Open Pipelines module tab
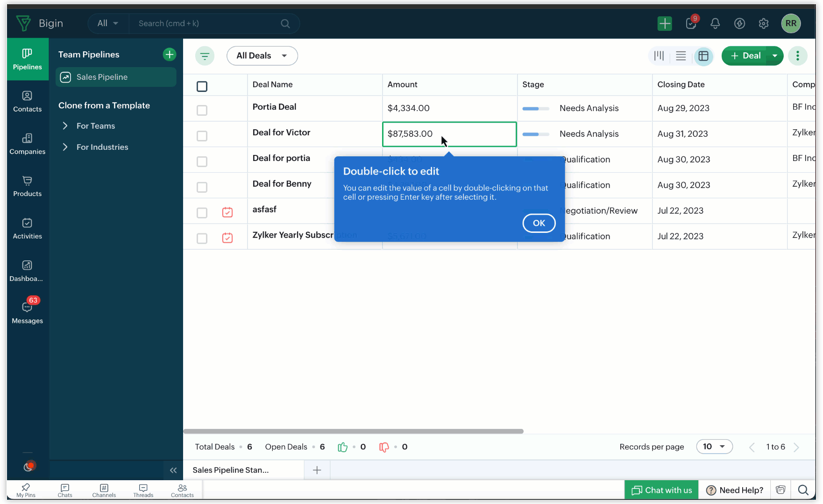This screenshot has height=504, width=823. pyautogui.click(x=28, y=59)
